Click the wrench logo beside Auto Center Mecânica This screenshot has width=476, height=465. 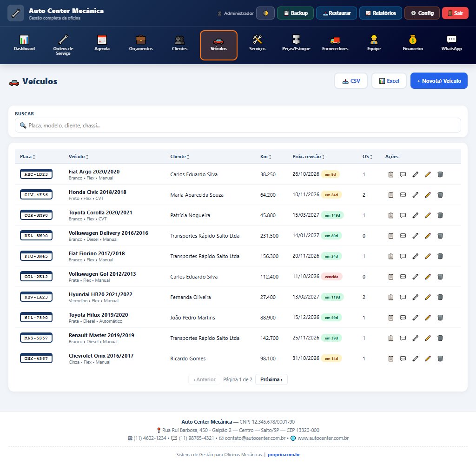click(x=16, y=13)
